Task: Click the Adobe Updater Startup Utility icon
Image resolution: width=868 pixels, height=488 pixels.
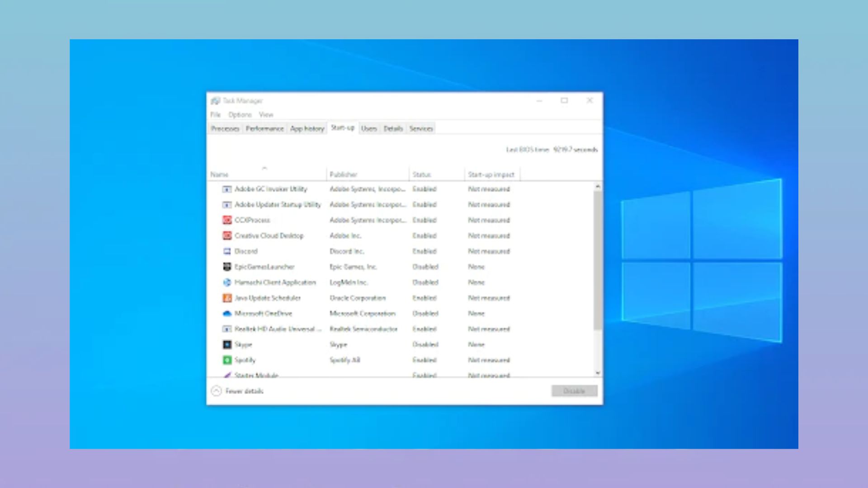Action: (x=227, y=205)
